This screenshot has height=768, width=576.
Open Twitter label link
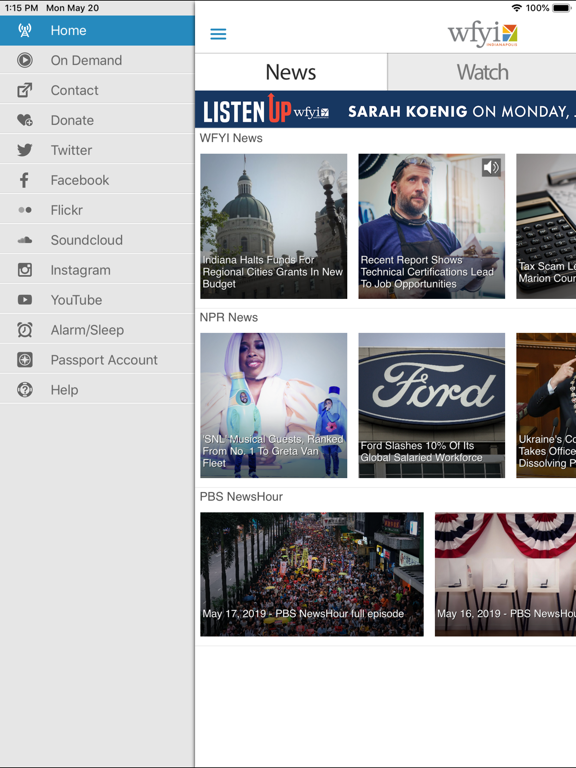tap(72, 150)
